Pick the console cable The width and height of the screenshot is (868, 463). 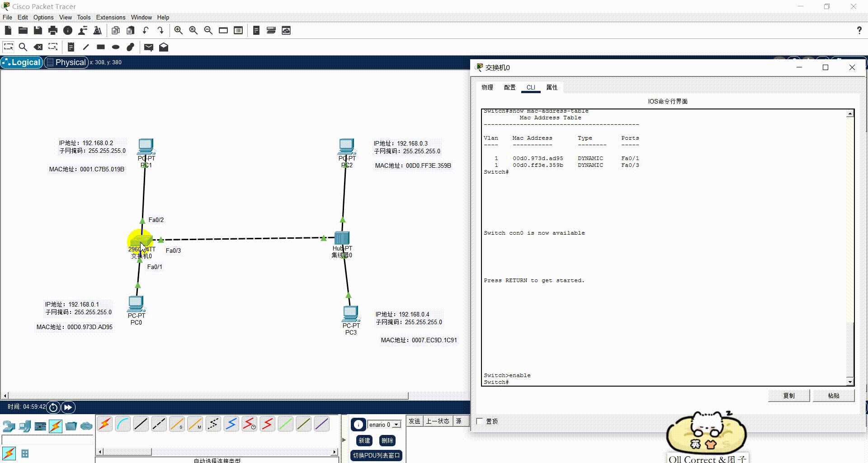pyautogui.click(x=123, y=424)
